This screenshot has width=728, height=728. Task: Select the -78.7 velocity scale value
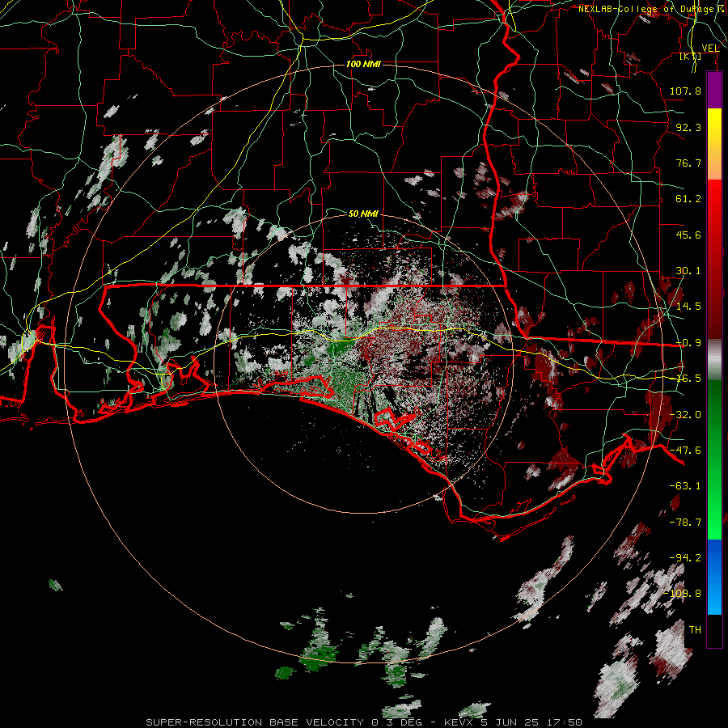pos(685,523)
